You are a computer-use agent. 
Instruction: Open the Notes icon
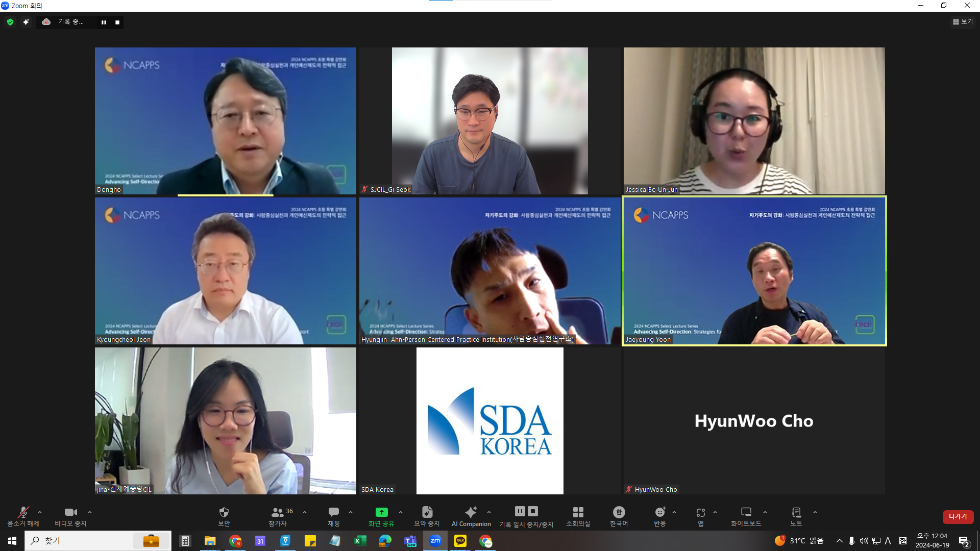(x=796, y=512)
